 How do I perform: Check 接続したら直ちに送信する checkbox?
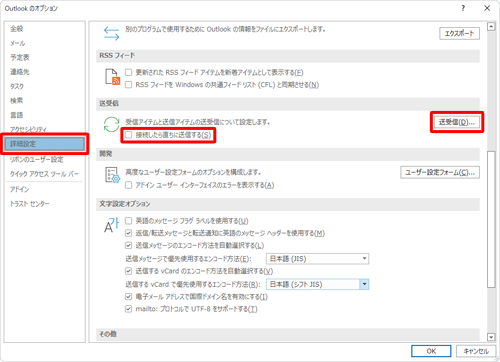pos(128,135)
